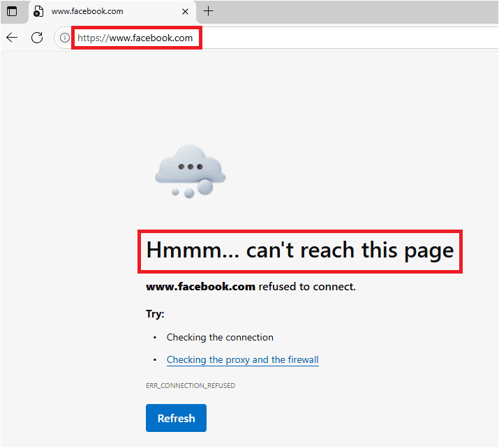Reload the page with the refresh icon

point(37,38)
